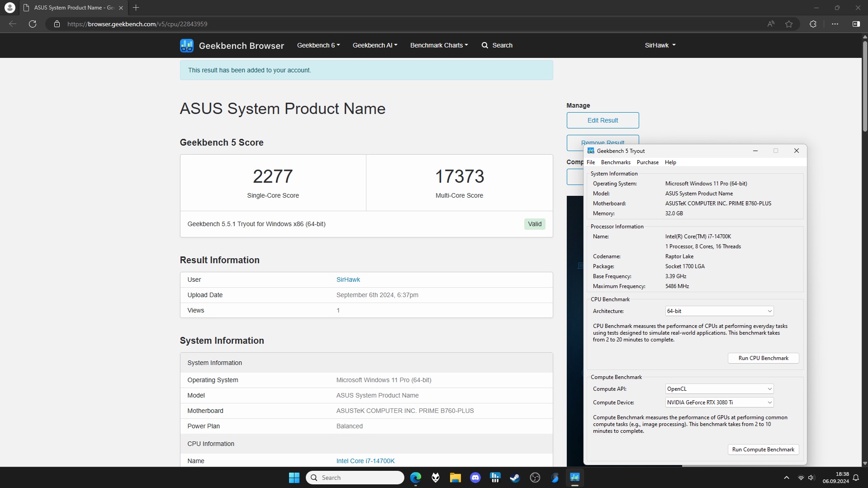This screenshot has height=488, width=868.
Task: Click the browser address bar URL
Action: tap(137, 24)
